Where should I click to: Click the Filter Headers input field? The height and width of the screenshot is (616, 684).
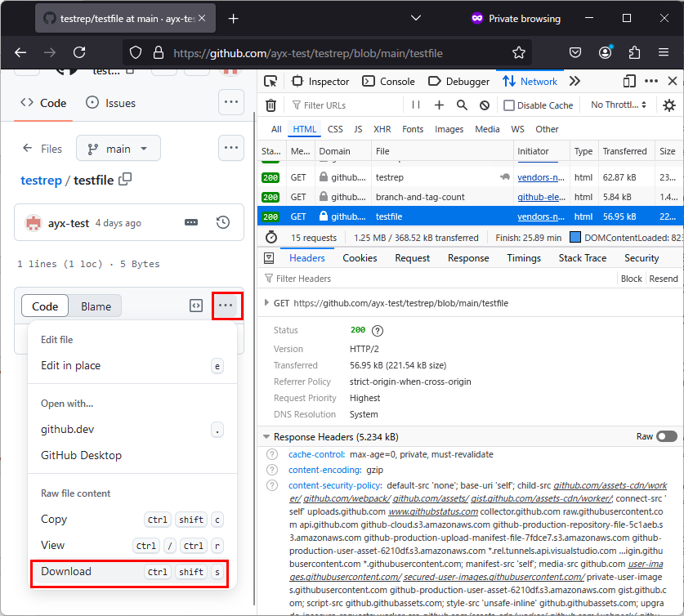click(438, 279)
